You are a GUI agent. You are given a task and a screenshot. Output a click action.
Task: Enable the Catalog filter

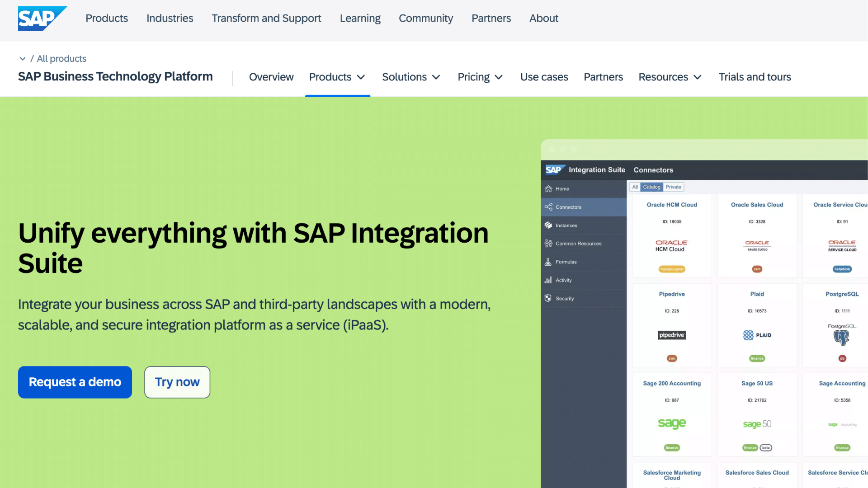click(x=651, y=187)
